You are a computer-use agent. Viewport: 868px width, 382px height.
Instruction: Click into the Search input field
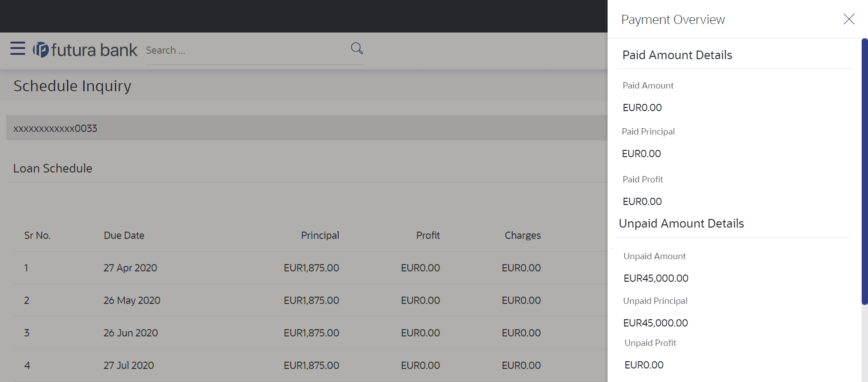(246, 51)
